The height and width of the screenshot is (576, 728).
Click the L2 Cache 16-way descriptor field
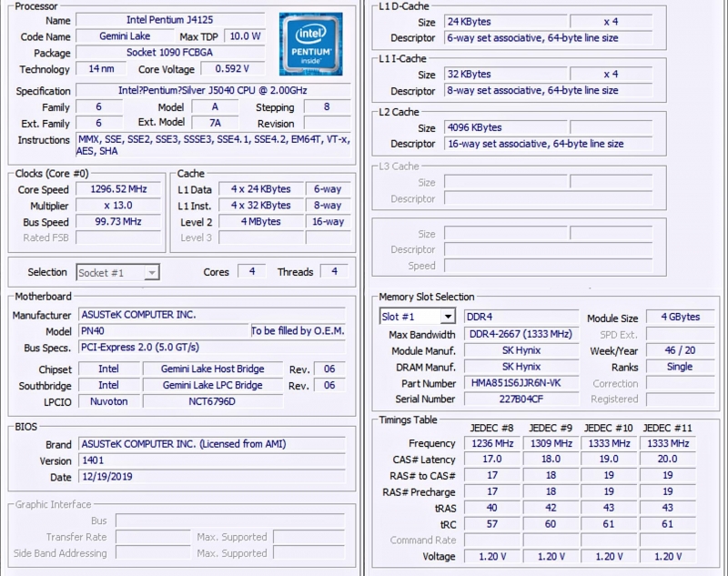pos(548,144)
